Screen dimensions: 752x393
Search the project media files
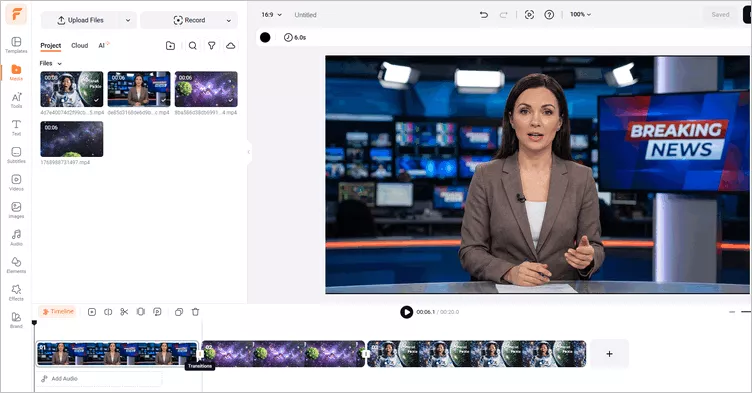(192, 46)
